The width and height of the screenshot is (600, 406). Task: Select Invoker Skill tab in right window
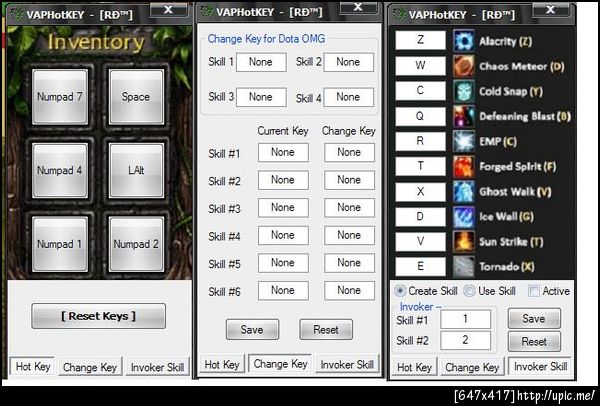[x=540, y=366]
